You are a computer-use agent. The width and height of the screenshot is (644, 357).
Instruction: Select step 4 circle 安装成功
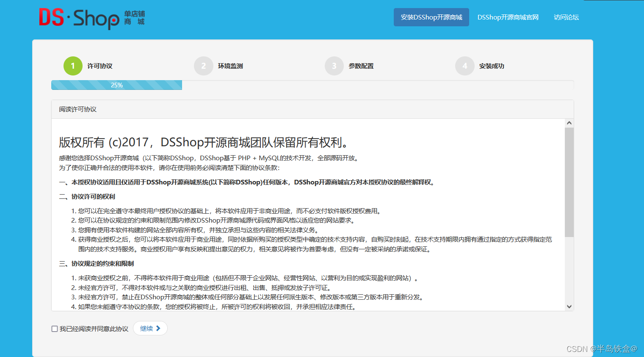(x=465, y=66)
